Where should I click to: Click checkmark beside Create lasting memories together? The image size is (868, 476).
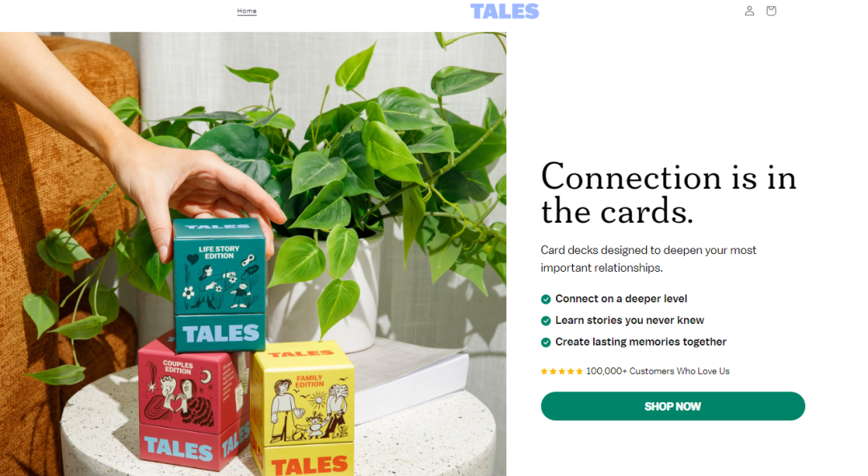(545, 343)
